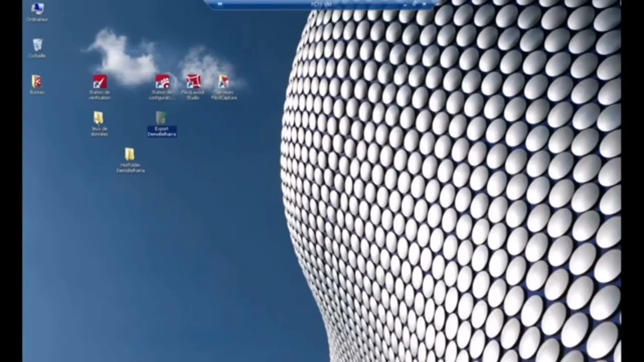
Task: Close the remote session from the connection bar
Action: [x=425, y=4]
